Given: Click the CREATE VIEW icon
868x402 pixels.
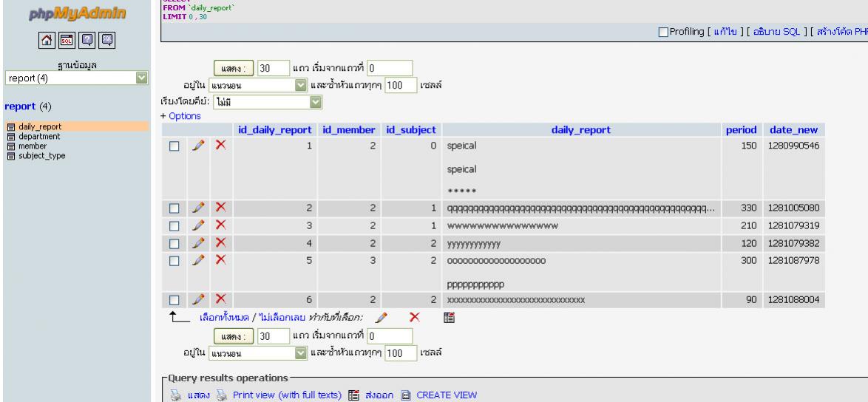Looking at the screenshot, I should coord(407,395).
